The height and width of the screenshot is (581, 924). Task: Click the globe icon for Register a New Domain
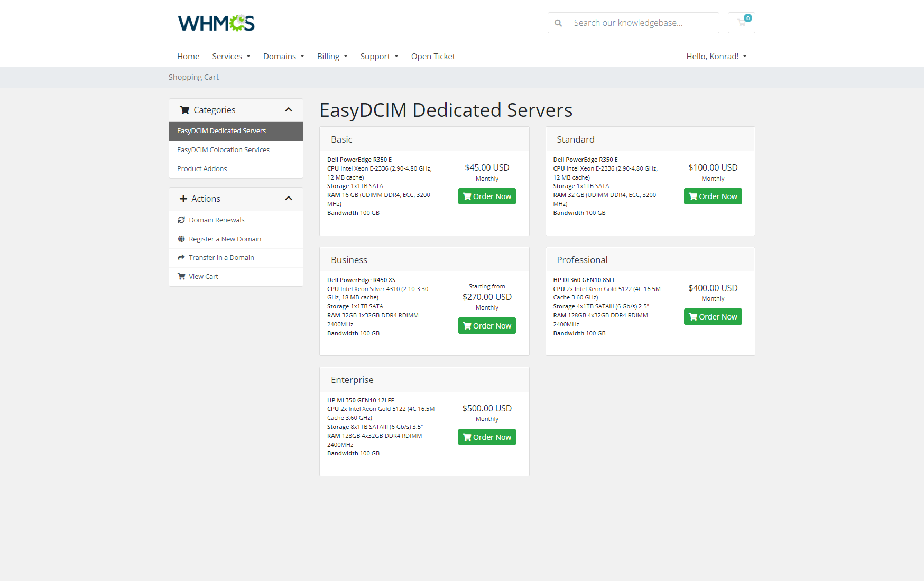click(181, 239)
